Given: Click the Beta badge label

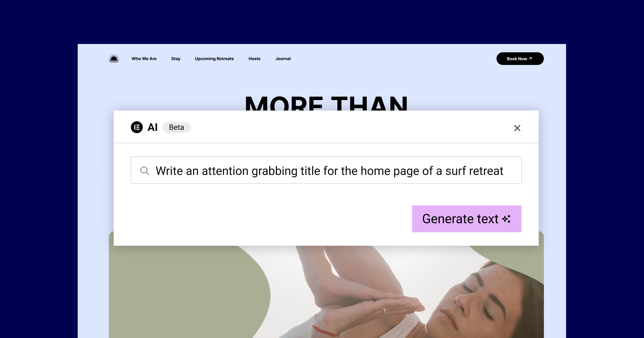Looking at the screenshot, I should pos(176,127).
